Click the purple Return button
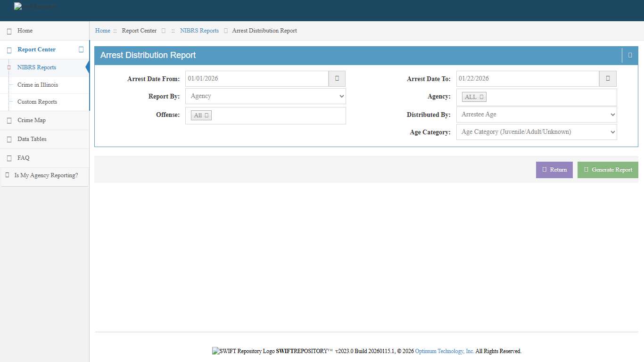 tap(554, 170)
